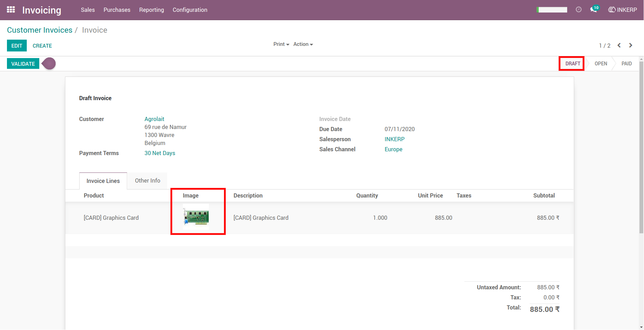Open the activities clock icon
The image size is (644, 330).
point(579,10)
